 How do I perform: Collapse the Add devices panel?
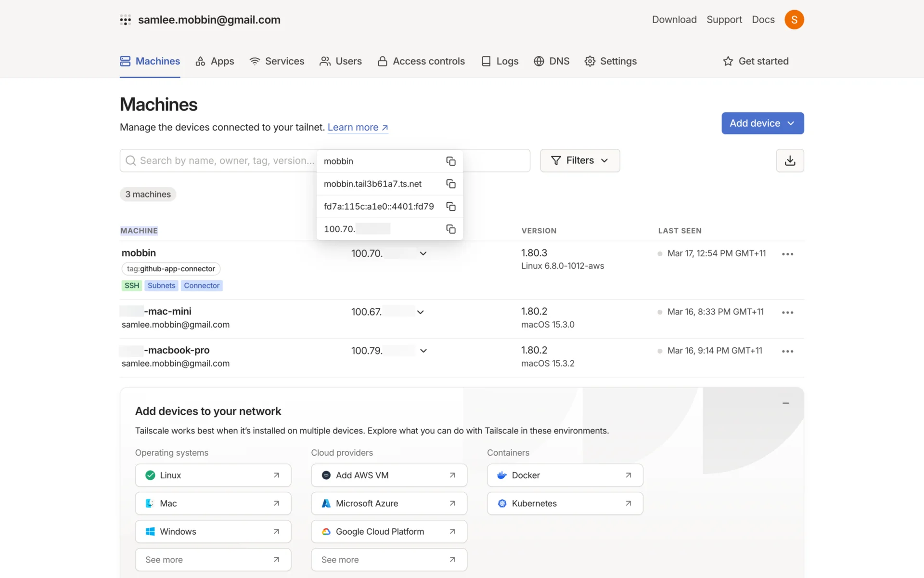pos(785,403)
